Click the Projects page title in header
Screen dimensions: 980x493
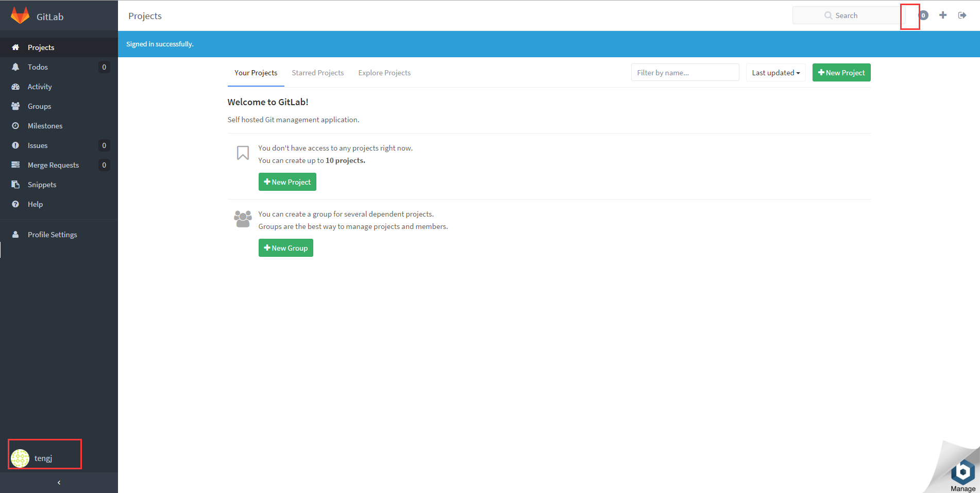(x=145, y=16)
